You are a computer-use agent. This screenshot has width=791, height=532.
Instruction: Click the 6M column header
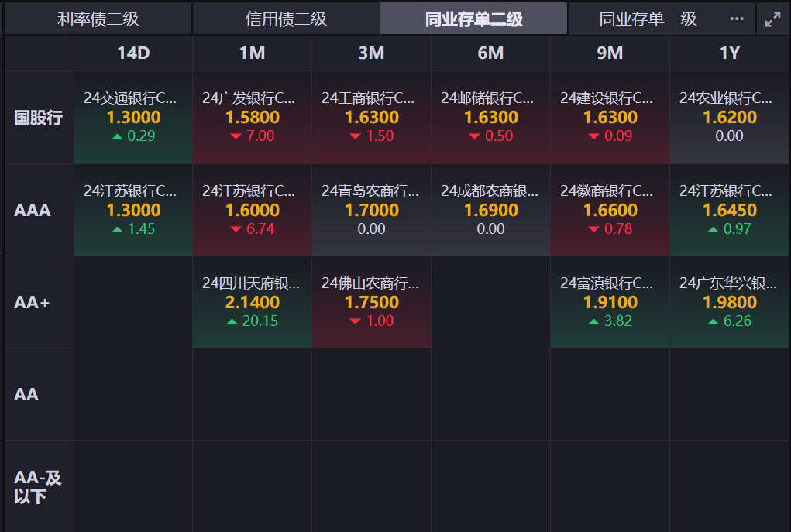490,53
